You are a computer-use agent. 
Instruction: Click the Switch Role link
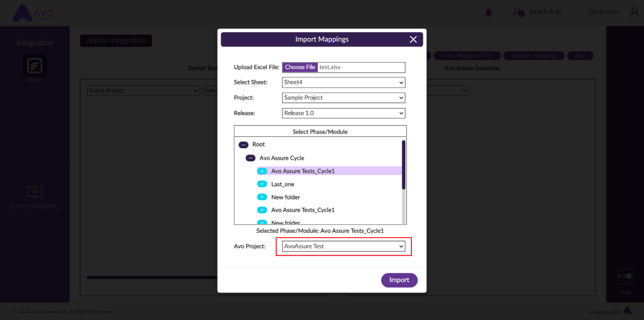click(x=545, y=12)
